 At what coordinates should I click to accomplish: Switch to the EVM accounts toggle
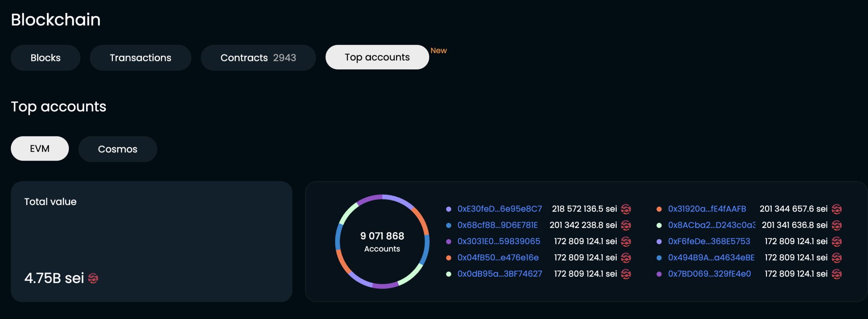pos(40,149)
